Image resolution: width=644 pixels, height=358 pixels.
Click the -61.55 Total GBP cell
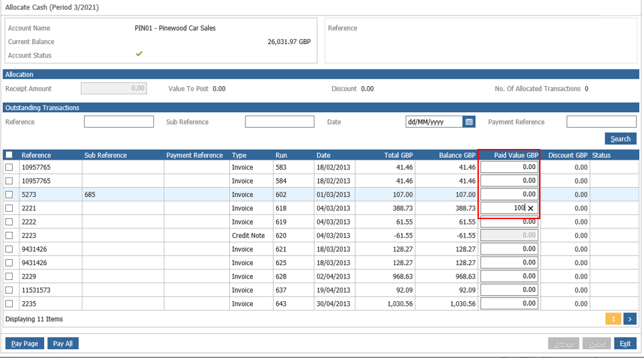(x=385, y=235)
